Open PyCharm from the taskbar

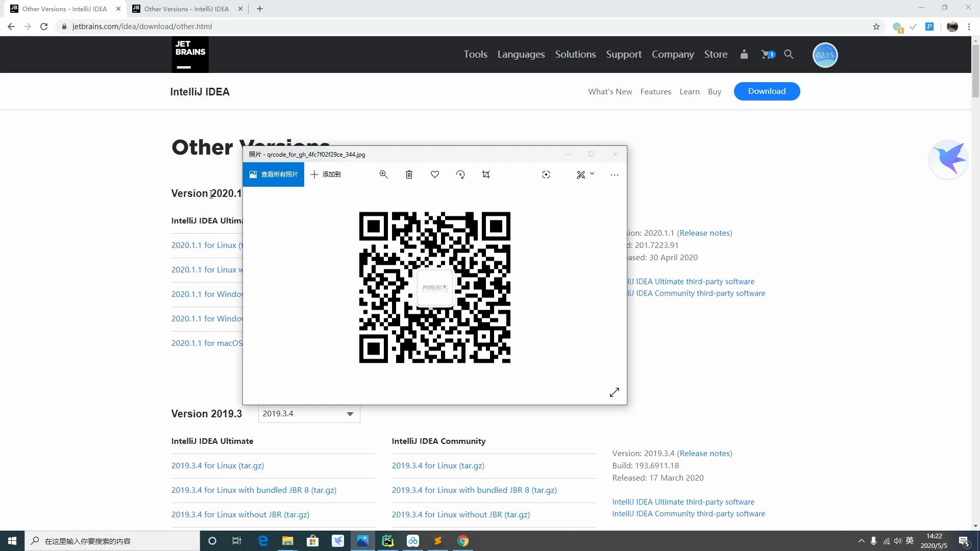(x=388, y=541)
